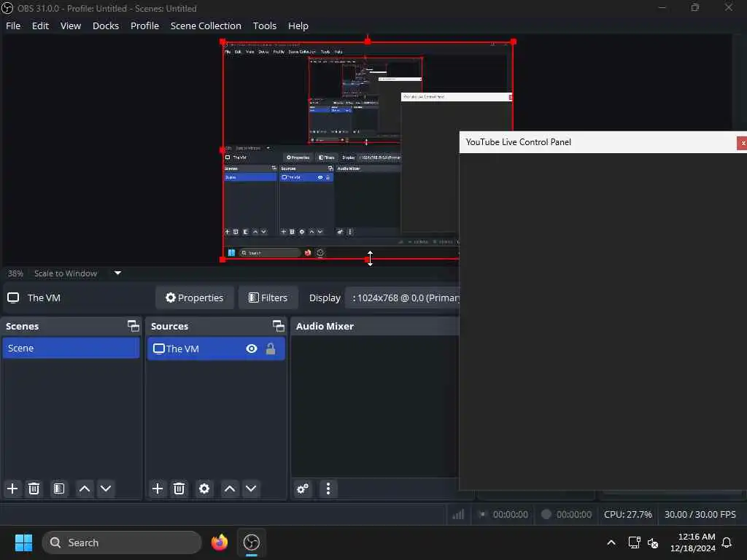The image size is (747, 560).
Task: Open the Display 1024x768 combo box
Action: (x=403, y=297)
